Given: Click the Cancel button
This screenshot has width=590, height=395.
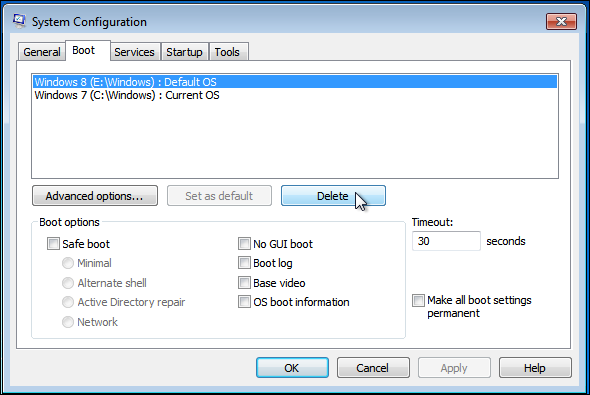Looking at the screenshot, I should coord(373,368).
